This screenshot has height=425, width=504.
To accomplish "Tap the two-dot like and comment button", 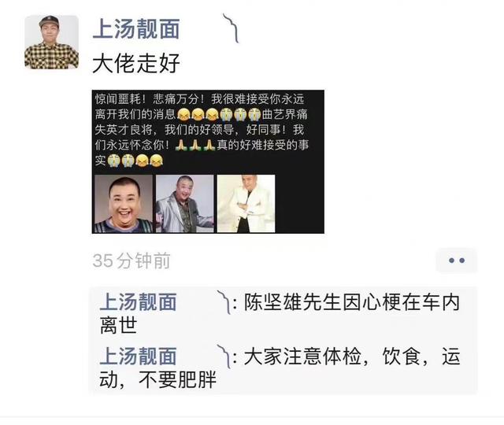I will click(x=457, y=261).
